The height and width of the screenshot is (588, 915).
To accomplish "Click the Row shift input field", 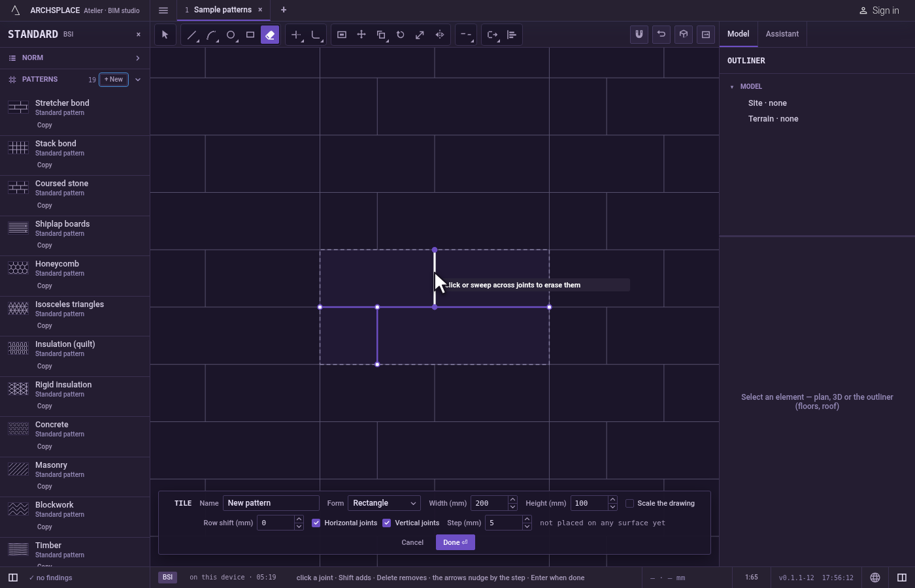I will [x=275, y=523].
